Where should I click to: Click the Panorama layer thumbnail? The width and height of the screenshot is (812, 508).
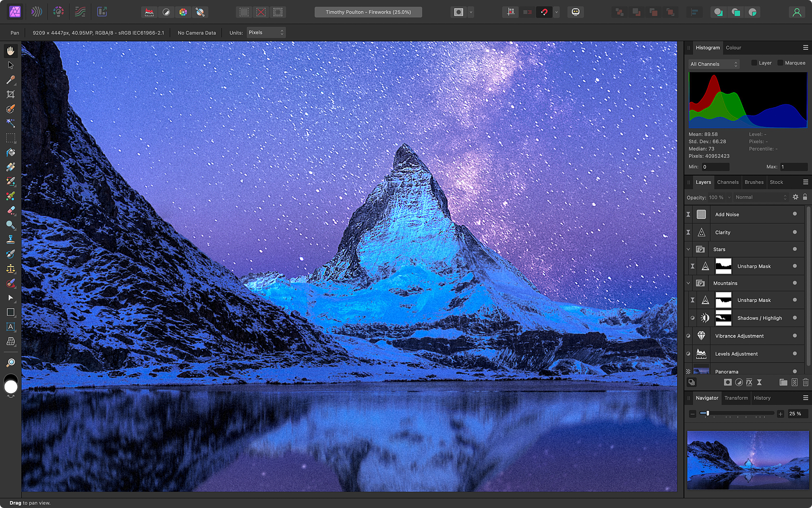click(702, 371)
